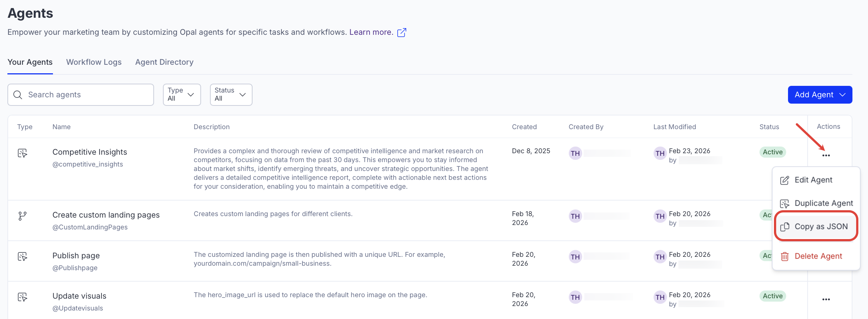Click the Competitive Insights agent type icon
Screen dimensions: 868x319
23,153
